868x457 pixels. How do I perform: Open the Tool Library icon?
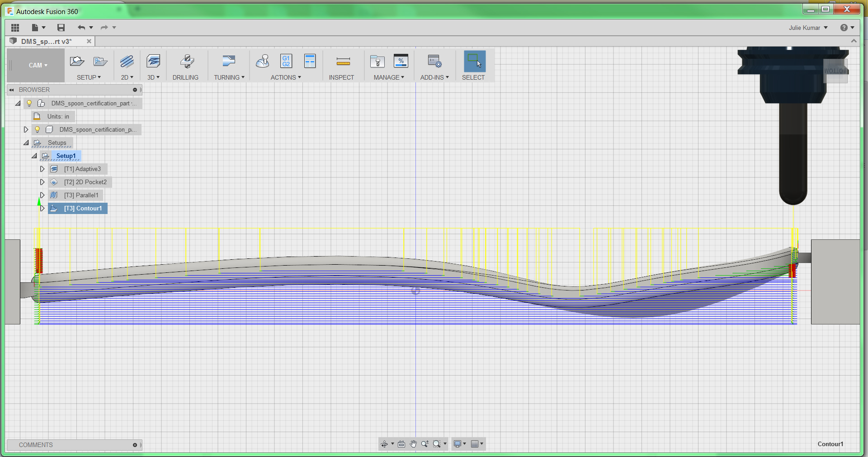pos(377,61)
